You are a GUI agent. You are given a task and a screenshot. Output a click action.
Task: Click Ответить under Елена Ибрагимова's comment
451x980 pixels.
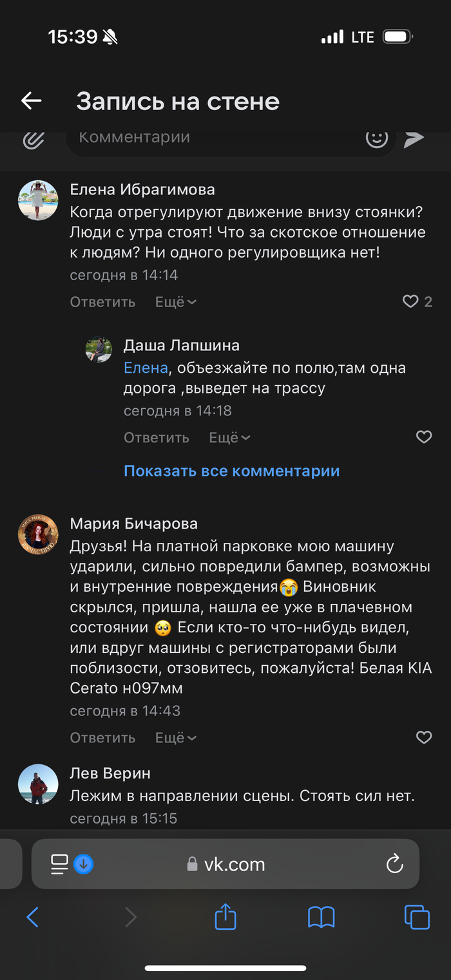(102, 302)
